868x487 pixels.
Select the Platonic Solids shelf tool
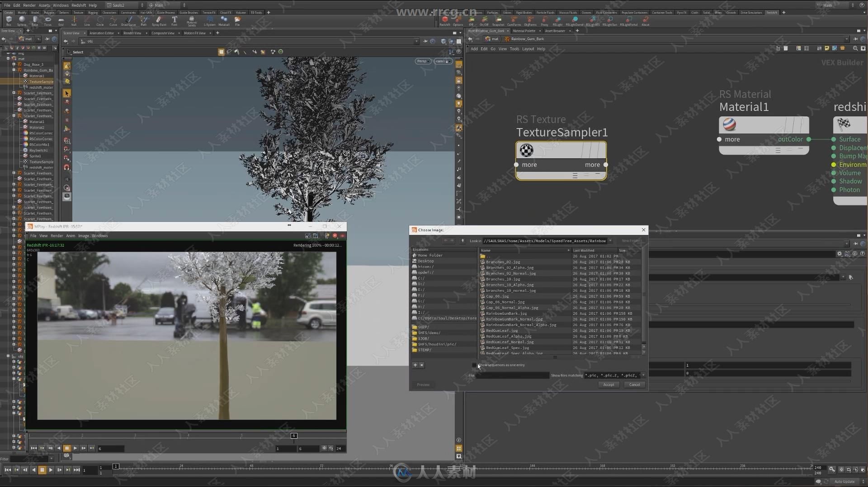192,21
